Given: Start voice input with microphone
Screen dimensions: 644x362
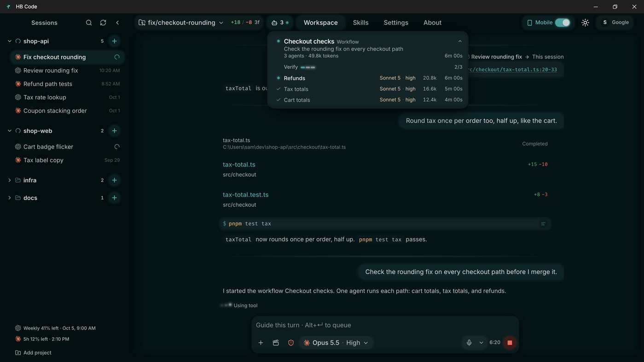Looking at the screenshot, I should point(469,343).
